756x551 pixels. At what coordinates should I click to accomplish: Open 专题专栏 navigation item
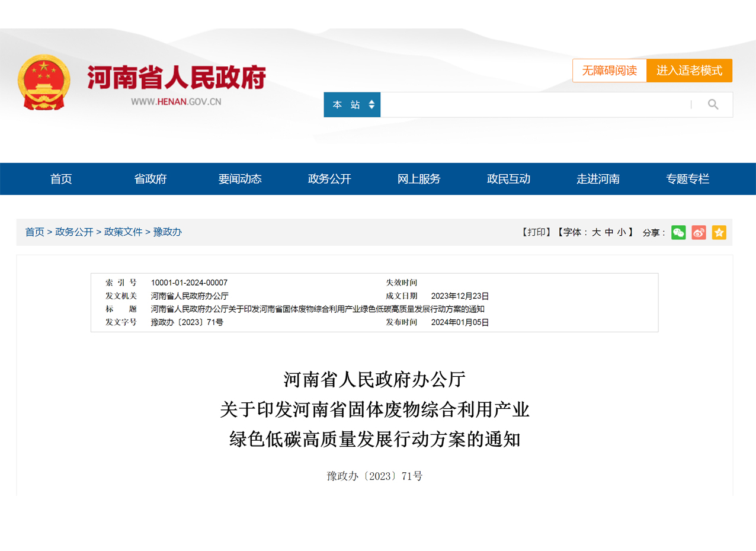click(x=687, y=179)
